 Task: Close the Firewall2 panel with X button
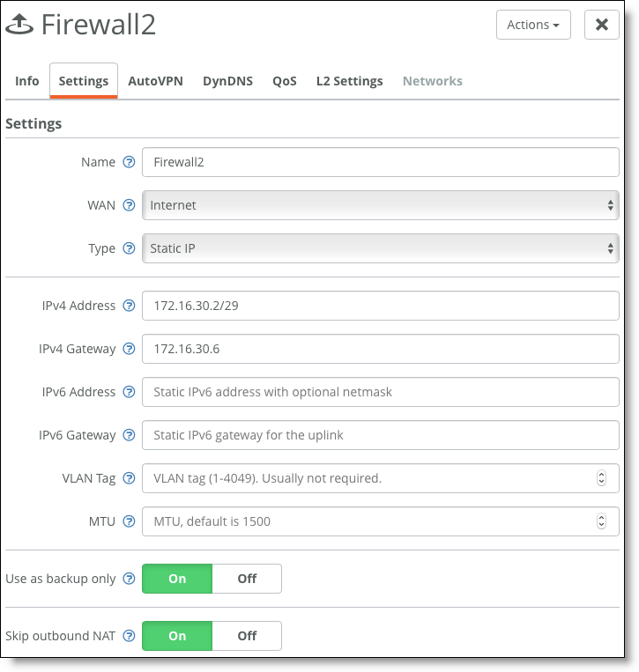point(602,25)
